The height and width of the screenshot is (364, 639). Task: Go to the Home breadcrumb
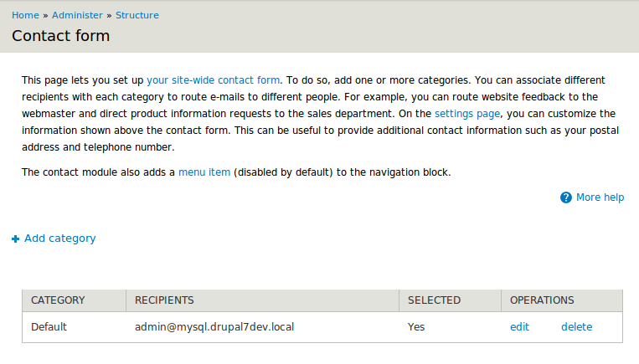(25, 15)
